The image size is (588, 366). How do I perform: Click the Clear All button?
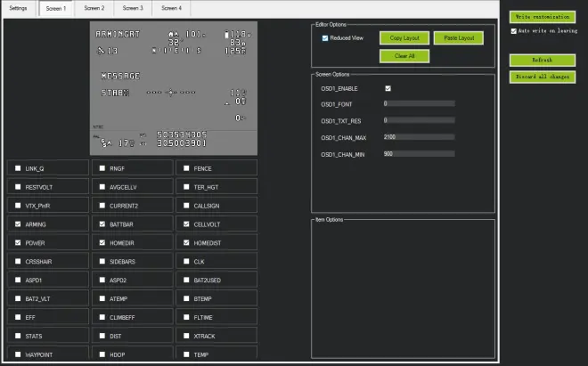pos(404,56)
